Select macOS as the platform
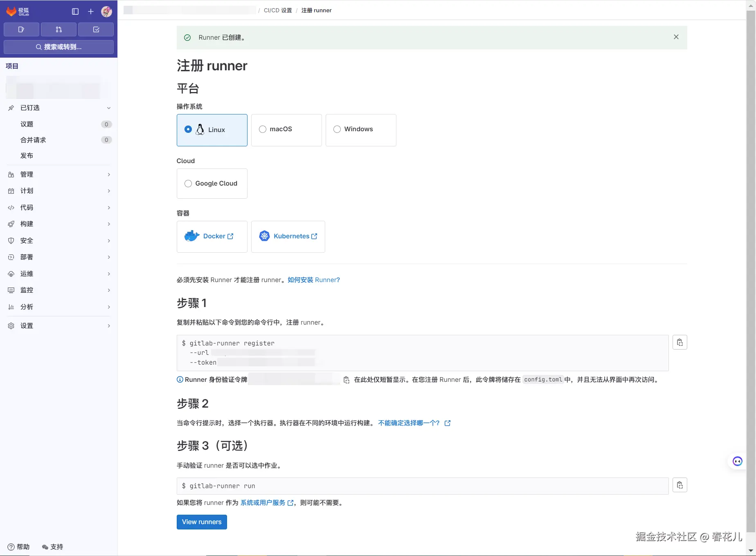This screenshot has height=556, width=756. 286,130
